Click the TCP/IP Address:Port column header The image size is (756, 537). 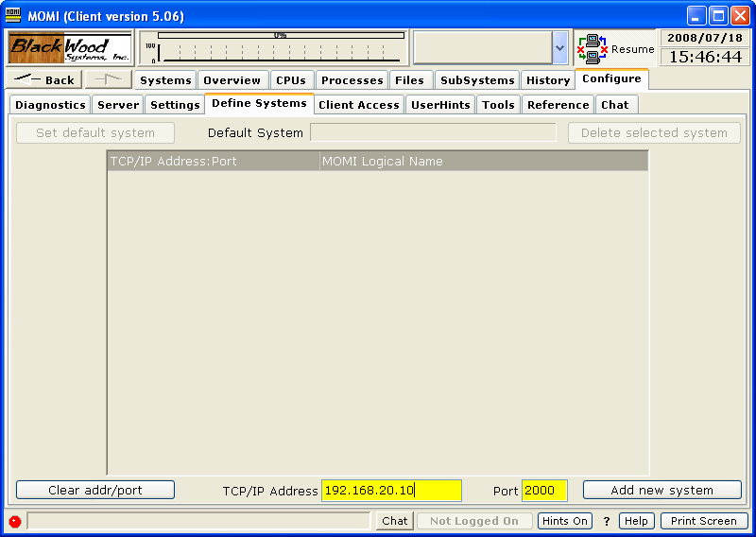[214, 161]
